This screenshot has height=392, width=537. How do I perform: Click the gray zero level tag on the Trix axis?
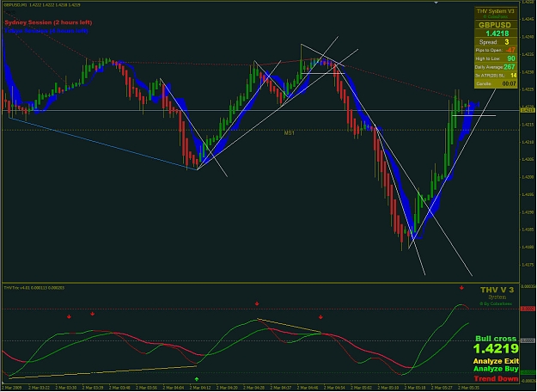pos(528,340)
